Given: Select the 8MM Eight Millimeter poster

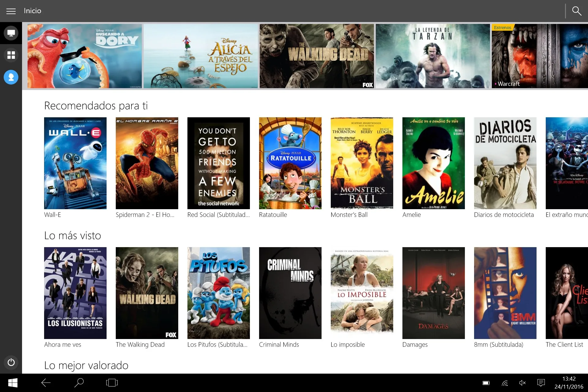Looking at the screenshot, I should coord(505,293).
